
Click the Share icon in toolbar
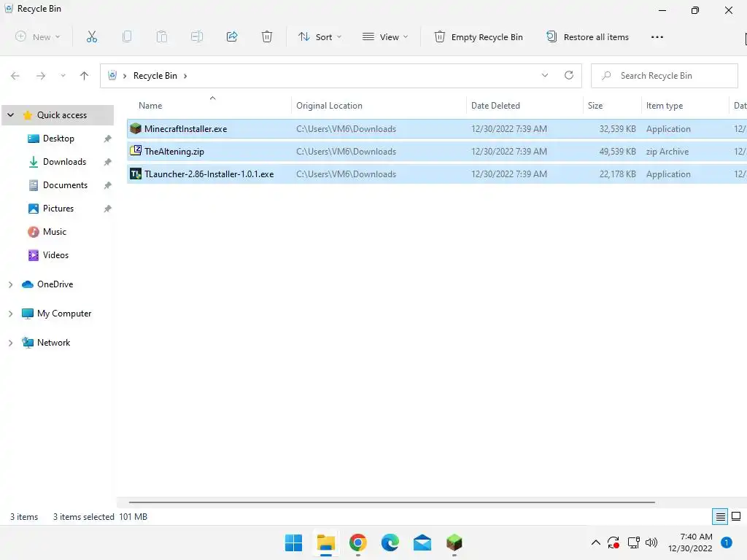pos(232,36)
